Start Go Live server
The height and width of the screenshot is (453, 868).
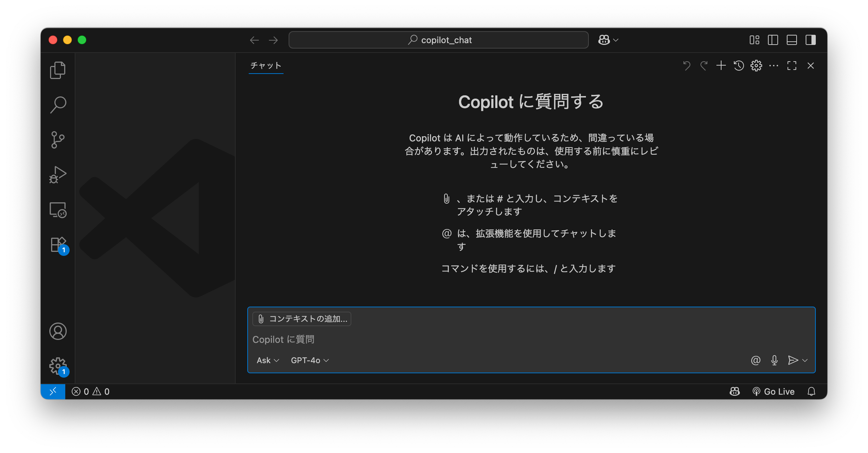773,391
